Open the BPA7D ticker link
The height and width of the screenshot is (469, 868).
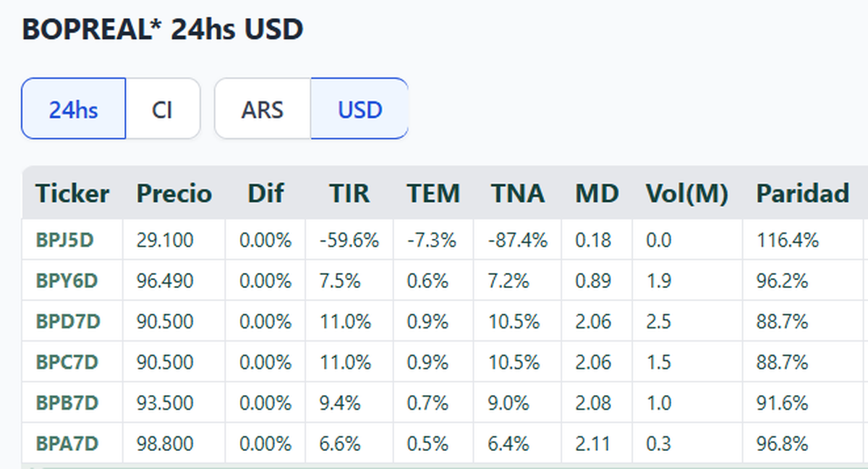(67, 442)
